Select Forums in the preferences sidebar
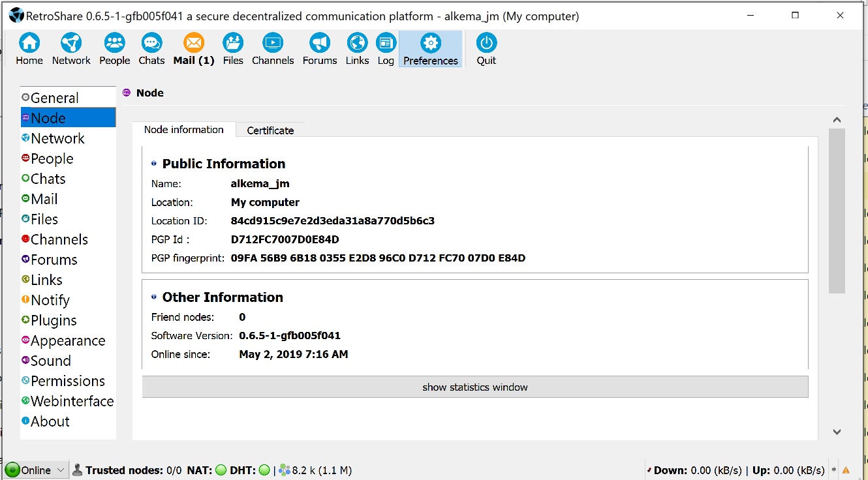 pyautogui.click(x=68, y=260)
